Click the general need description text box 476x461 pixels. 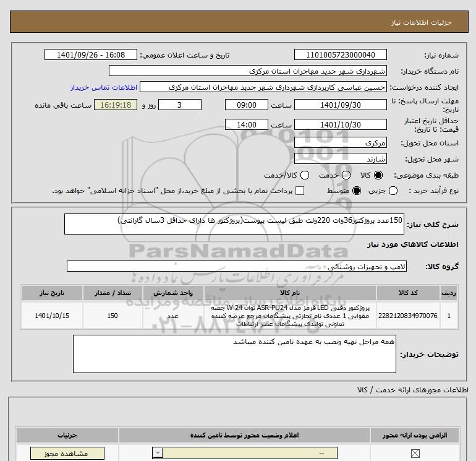click(x=234, y=224)
